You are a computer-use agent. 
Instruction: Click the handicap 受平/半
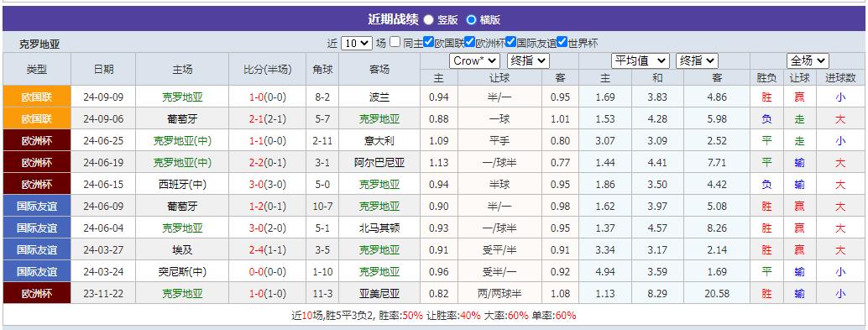click(x=499, y=250)
